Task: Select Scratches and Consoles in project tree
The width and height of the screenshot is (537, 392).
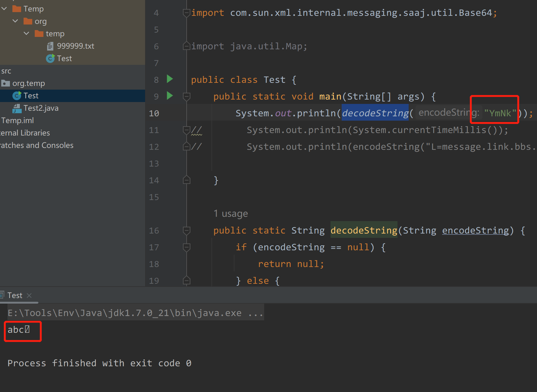Action: tap(37, 145)
